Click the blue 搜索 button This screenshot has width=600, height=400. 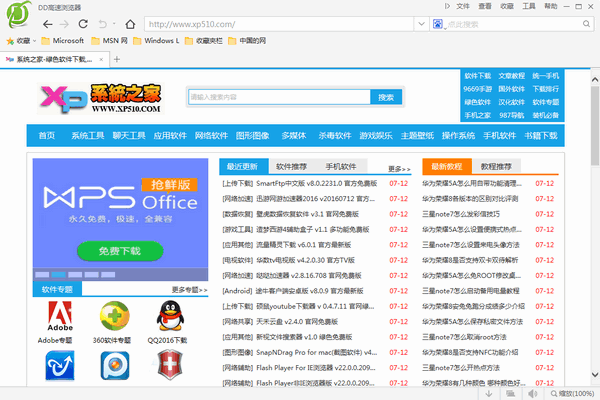pos(386,97)
